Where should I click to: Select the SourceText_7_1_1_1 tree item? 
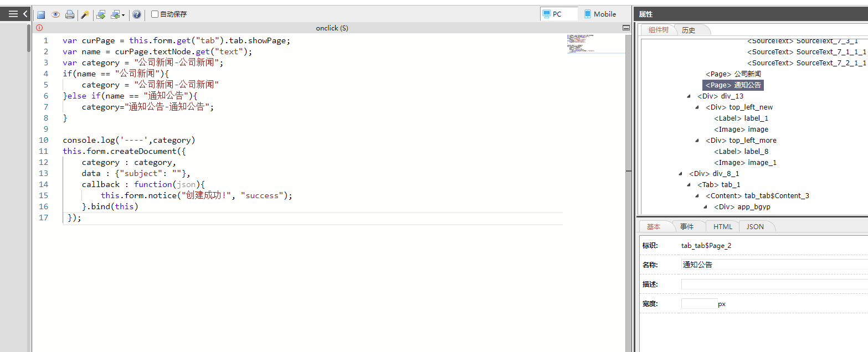click(x=807, y=51)
